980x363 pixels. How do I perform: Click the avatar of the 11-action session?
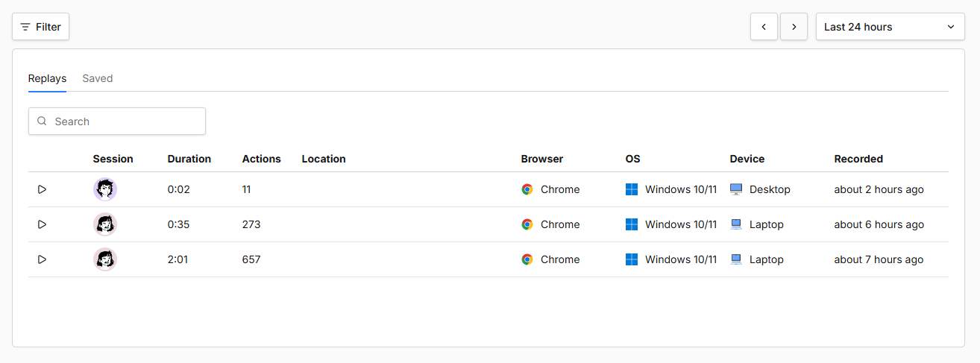(105, 189)
